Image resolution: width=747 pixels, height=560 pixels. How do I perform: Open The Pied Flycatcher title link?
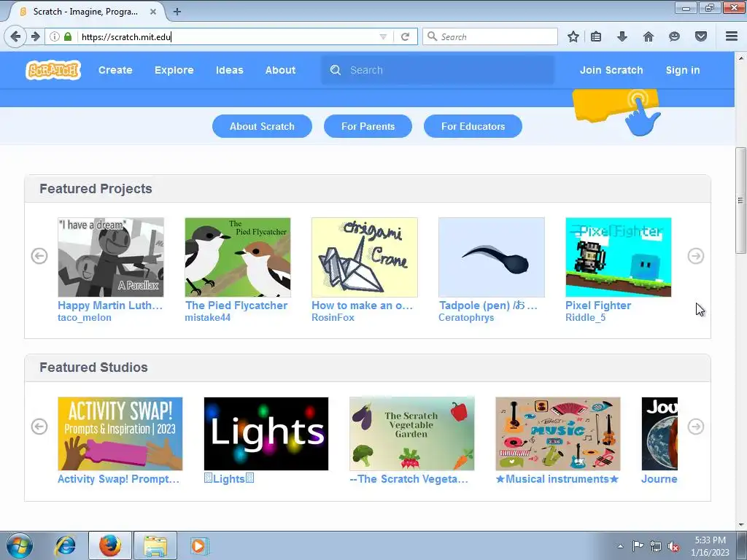tap(236, 306)
